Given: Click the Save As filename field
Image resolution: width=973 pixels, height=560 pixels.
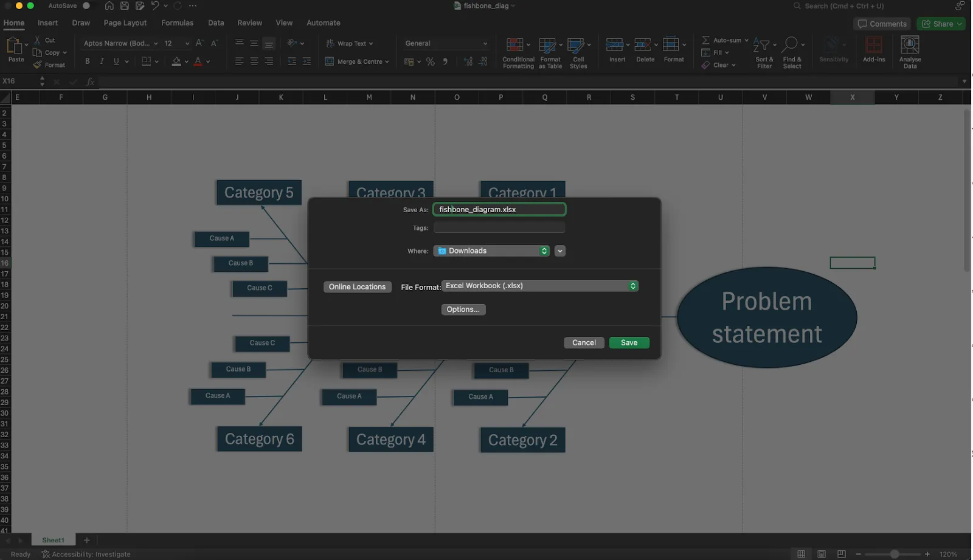Looking at the screenshot, I should (499, 210).
